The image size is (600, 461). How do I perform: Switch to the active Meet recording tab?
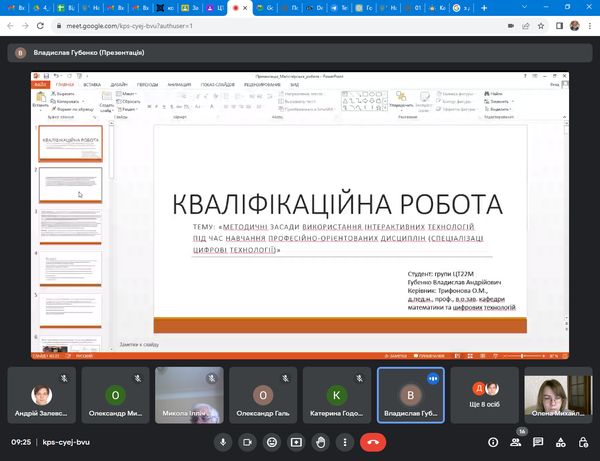tap(238, 7)
